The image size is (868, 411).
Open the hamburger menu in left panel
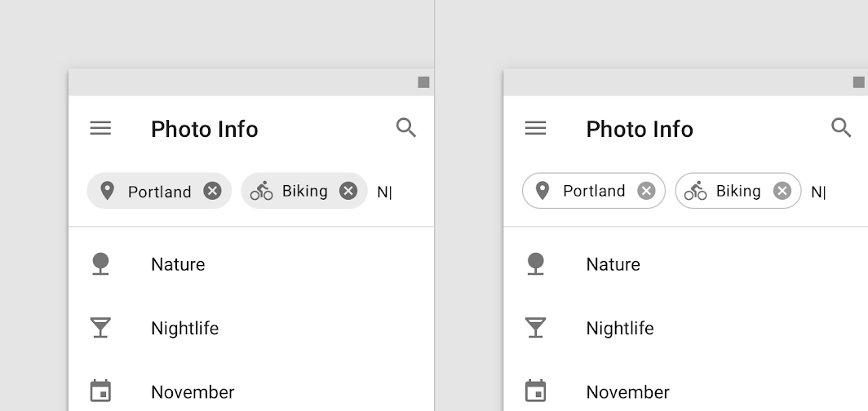pos(100,128)
